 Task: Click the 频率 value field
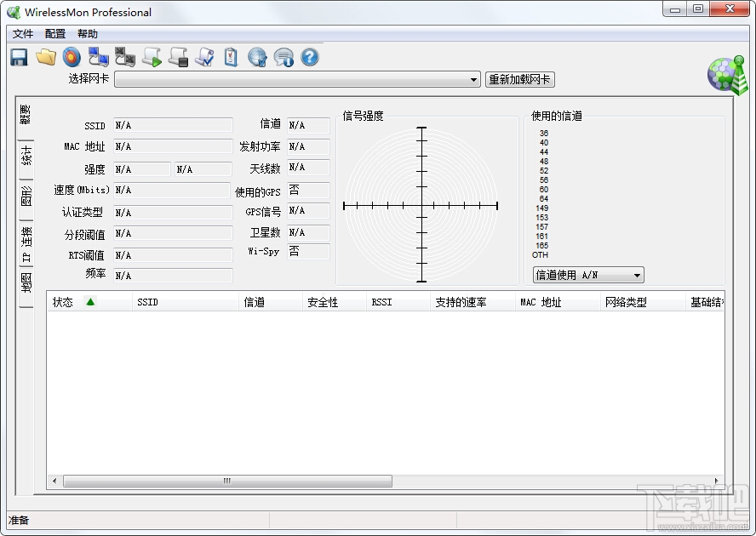click(173, 276)
